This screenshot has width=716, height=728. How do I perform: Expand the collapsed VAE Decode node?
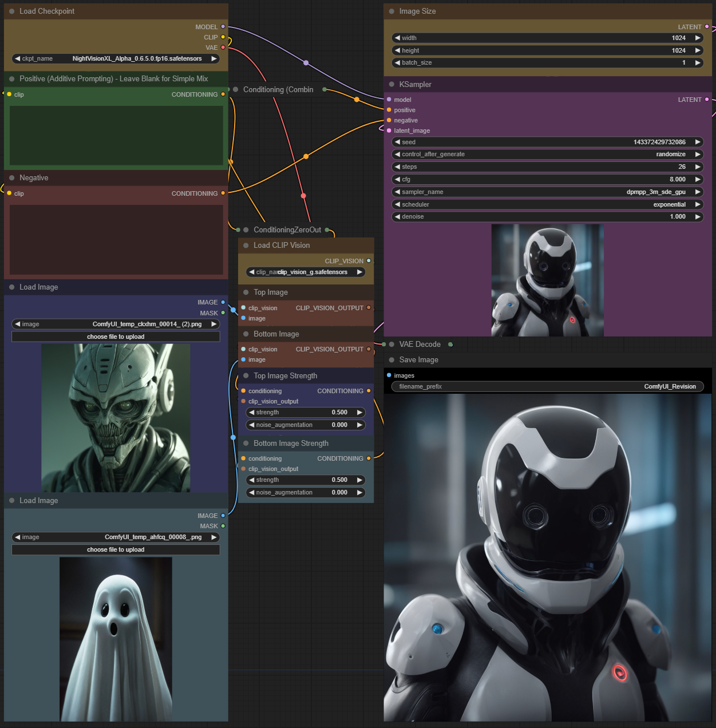tap(391, 345)
